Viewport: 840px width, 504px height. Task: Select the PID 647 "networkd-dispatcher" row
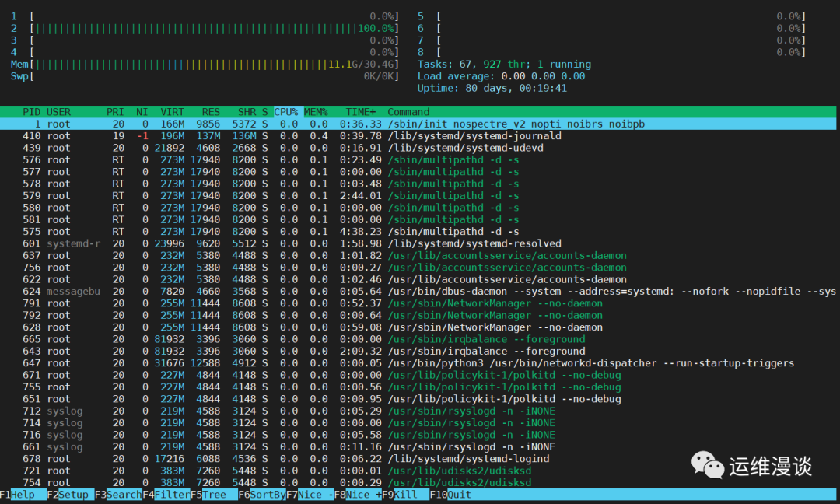tap(418, 363)
